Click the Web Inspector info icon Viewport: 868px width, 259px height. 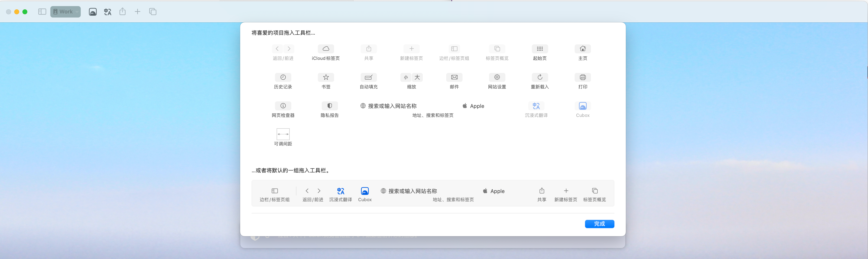(x=283, y=106)
